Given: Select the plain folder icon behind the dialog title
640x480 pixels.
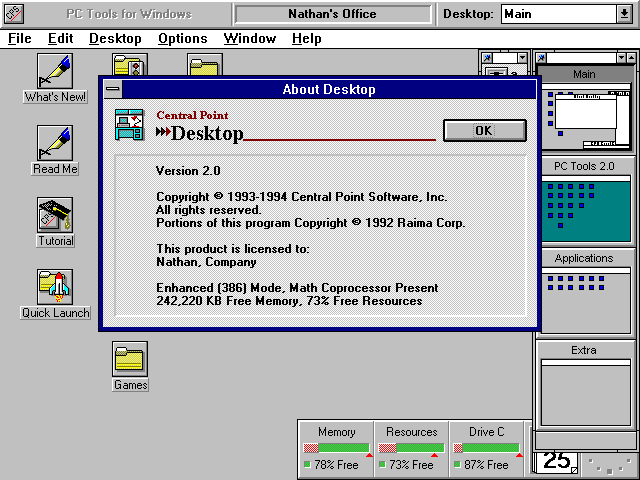Looking at the screenshot, I should 205,64.
